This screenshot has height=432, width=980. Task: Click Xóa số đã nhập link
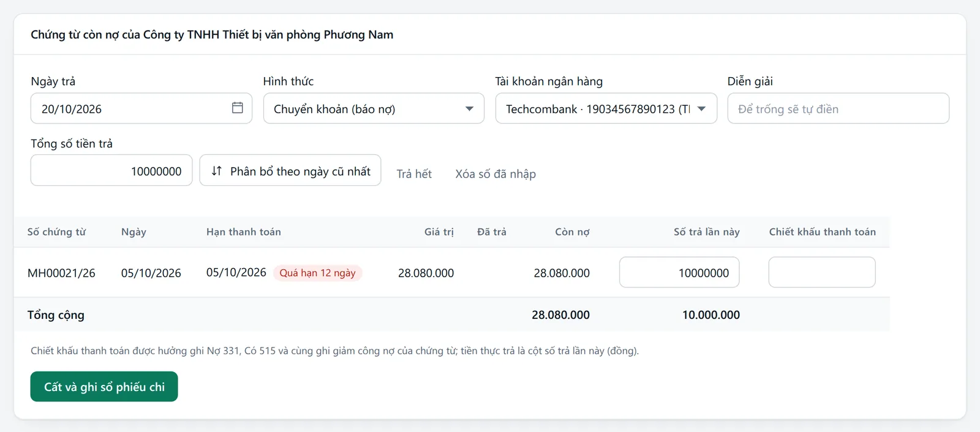pos(496,174)
